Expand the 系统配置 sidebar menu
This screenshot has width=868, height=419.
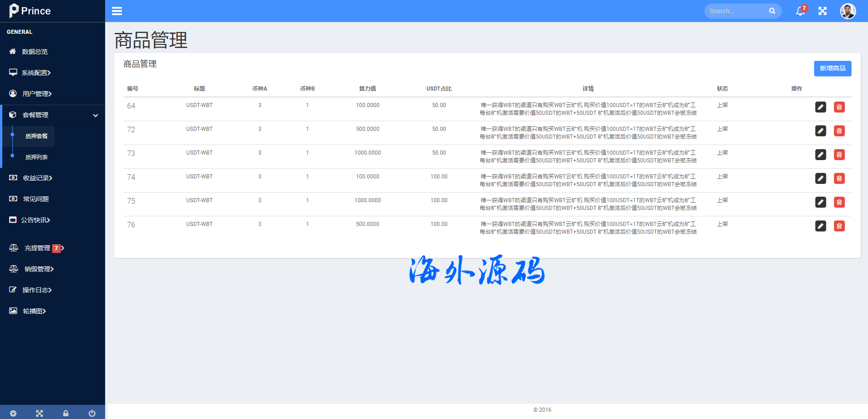pos(37,73)
